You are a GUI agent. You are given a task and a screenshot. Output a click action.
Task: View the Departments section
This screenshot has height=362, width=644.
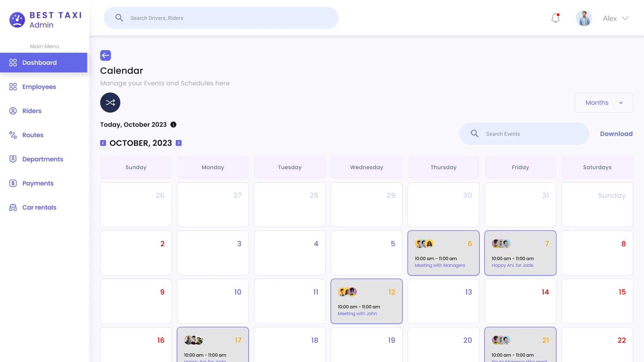pyautogui.click(x=43, y=159)
